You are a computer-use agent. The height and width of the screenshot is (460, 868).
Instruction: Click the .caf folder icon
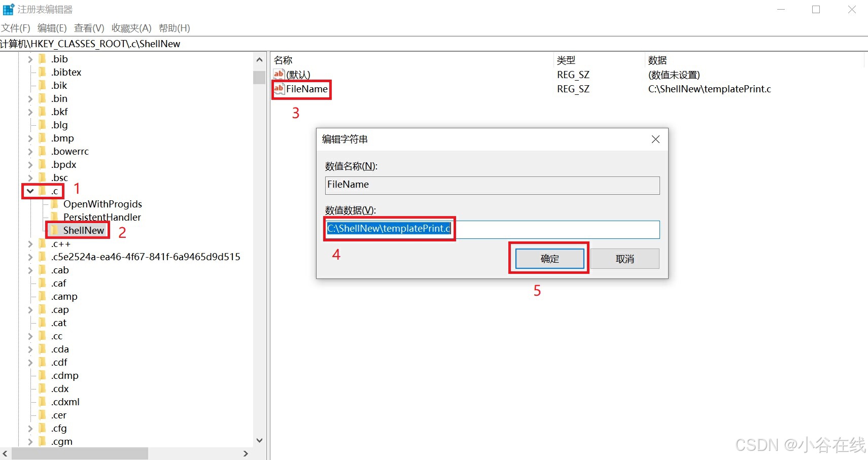43,283
